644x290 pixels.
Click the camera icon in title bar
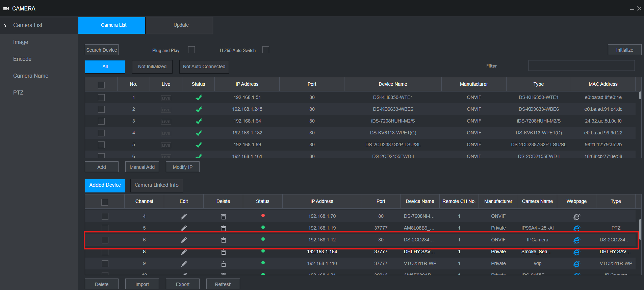(6, 8)
